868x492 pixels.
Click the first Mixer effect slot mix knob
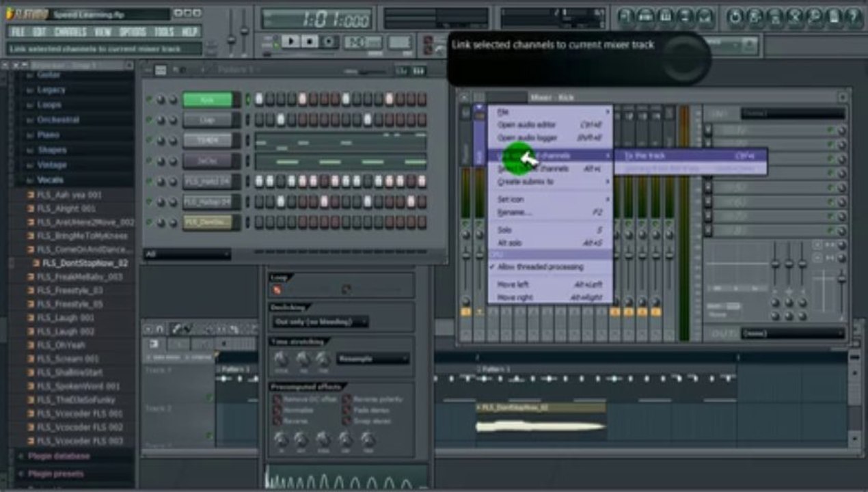tap(841, 130)
